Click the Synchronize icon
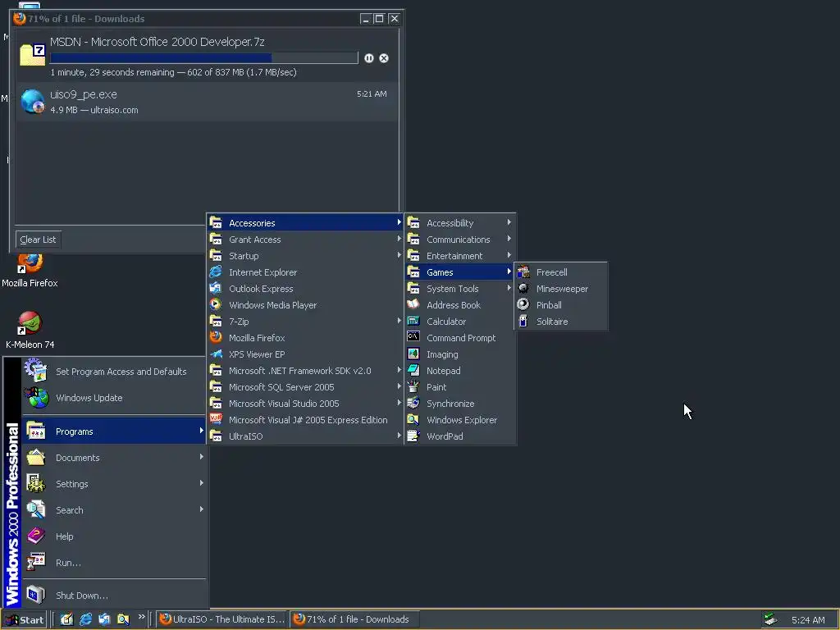Image resolution: width=840 pixels, height=630 pixels. coord(413,403)
